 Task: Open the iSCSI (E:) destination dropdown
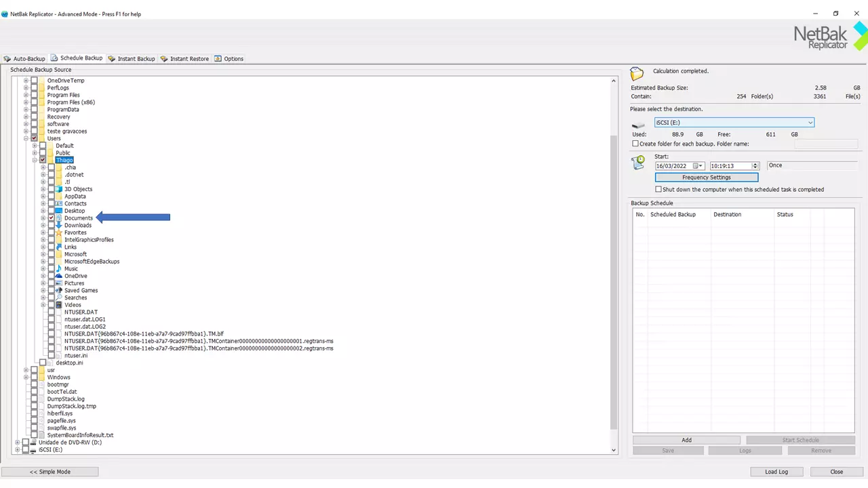[810, 123]
